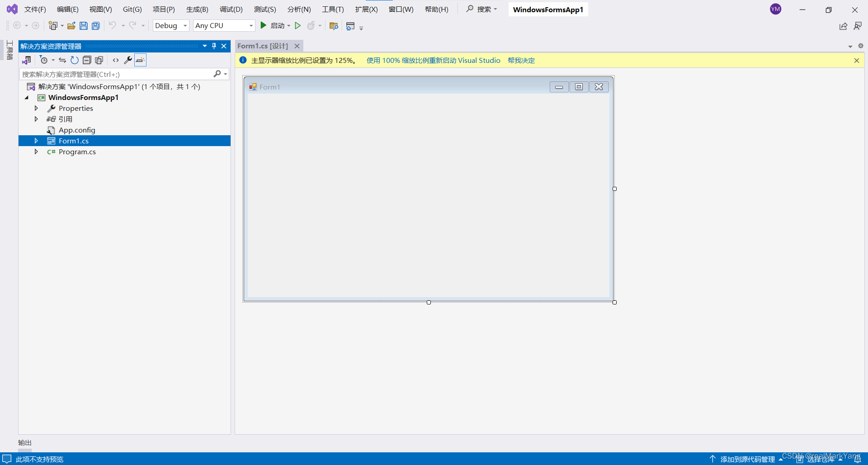Open the 视图(V) menu
868x465 pixels.
tap(100, 9)
